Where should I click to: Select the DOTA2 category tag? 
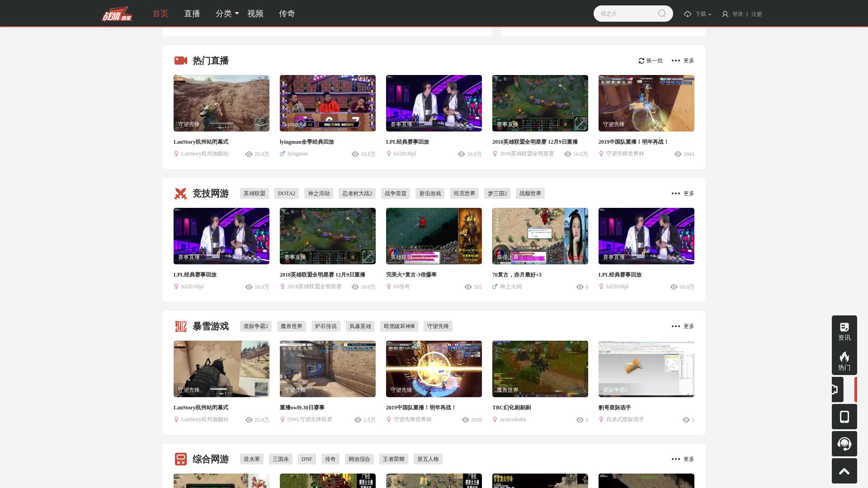coord(287,193)
